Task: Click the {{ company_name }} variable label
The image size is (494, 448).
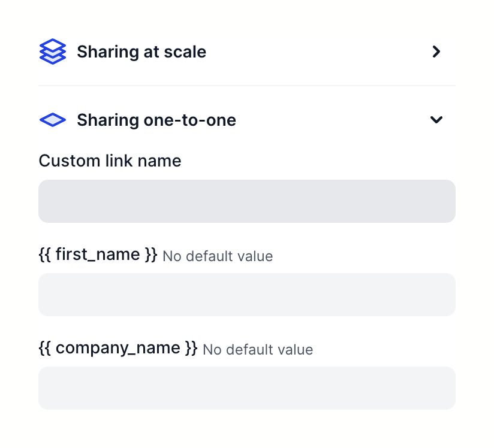Action: pyautogui.click(x=118, y=347)
